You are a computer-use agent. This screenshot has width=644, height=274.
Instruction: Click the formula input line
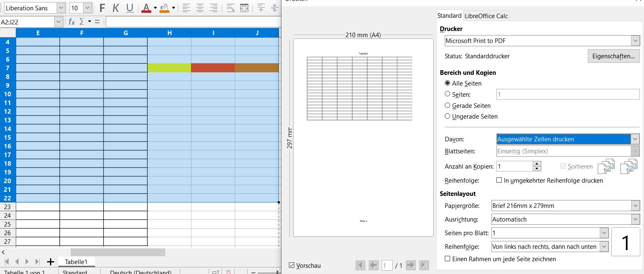pyautogui.click(x=193, y=21)
